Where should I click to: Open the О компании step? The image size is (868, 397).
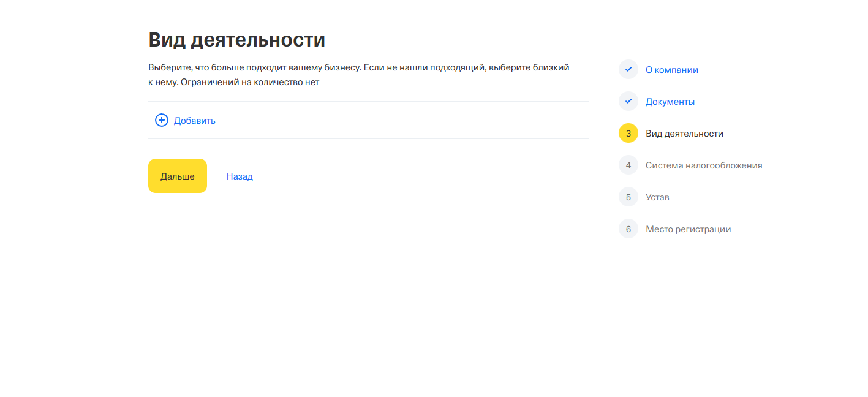tap(672, 70)
